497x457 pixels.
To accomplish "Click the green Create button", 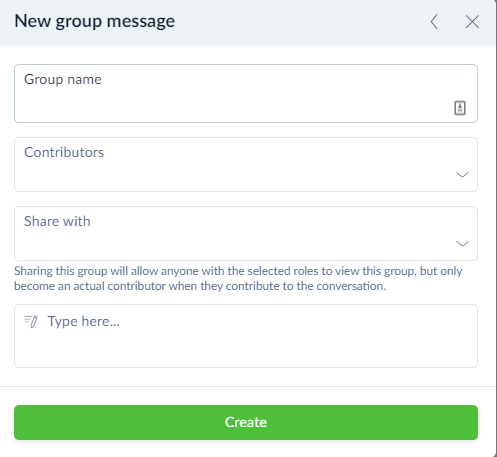I will (246, 422).
